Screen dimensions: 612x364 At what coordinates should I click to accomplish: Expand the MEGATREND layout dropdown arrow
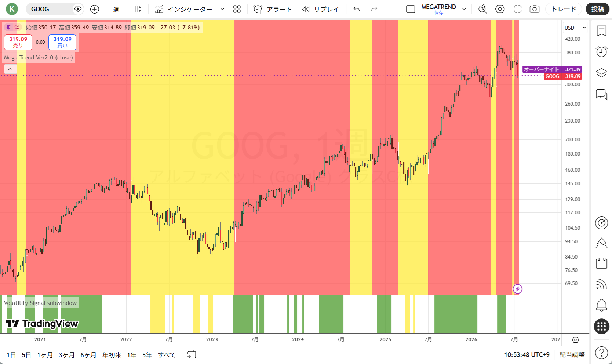click(x=464, y=9)
